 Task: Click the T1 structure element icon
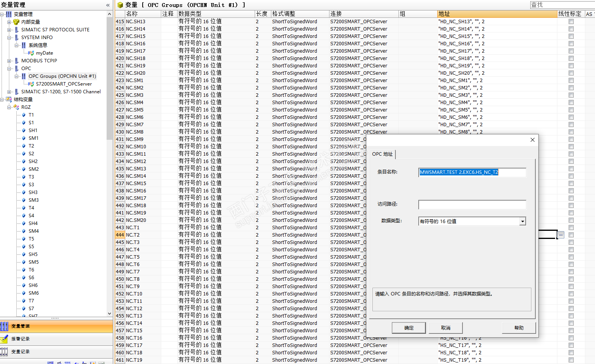pos(24,115)
